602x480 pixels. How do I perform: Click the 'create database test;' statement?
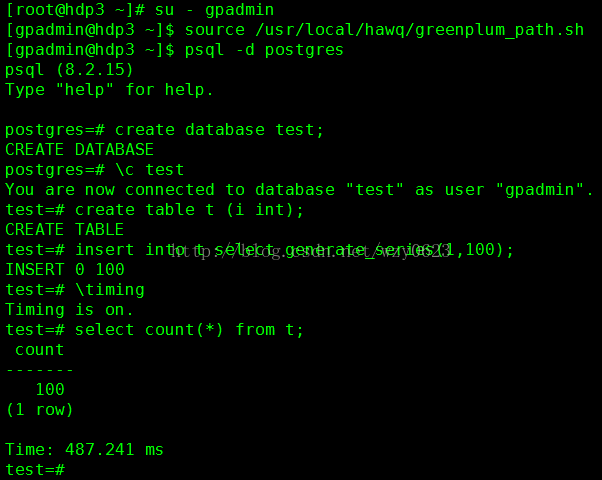pyautogui.click(x=219, y=130)
